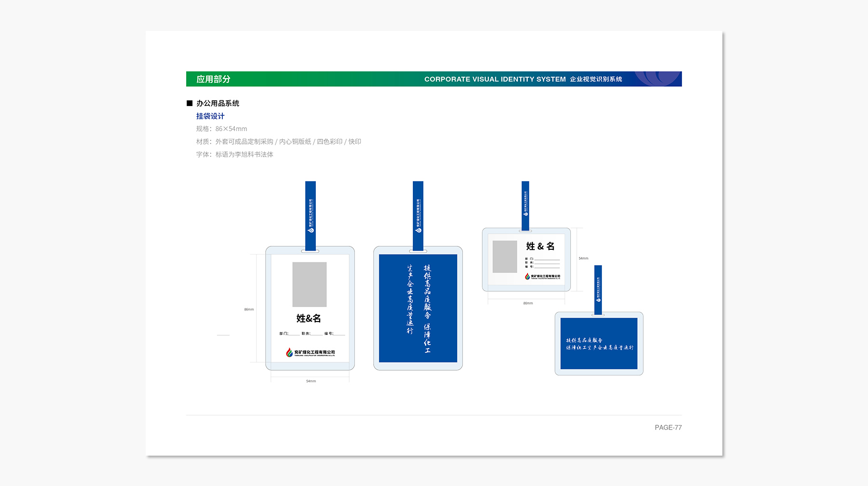Pick the blue panel with vertical calligraphy slogan
This screenshot has height=486, width=868.
click(418, 308)
